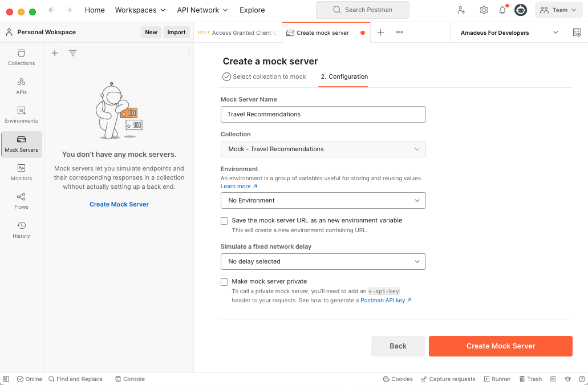Viewport: 588px width, 385px height.
Task: Enable saving mock server URL as environment variable
Action: [224, 221]
